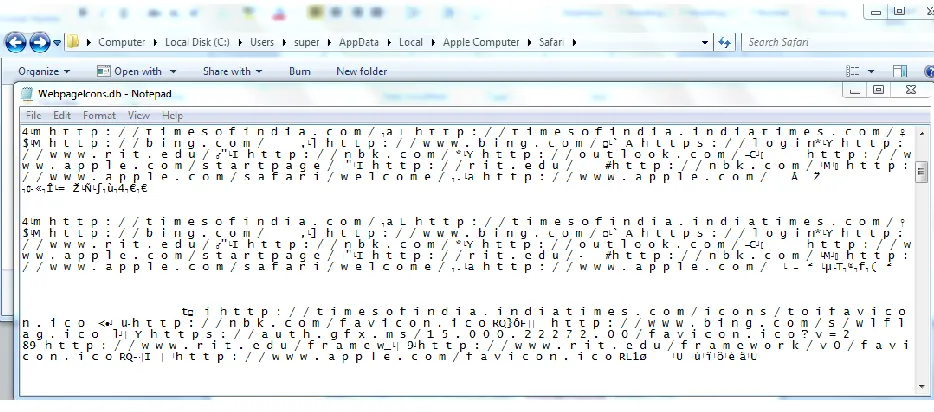Select Computer in the address breadcrumb
The image size is (934, 412).
tap(122, 42)
